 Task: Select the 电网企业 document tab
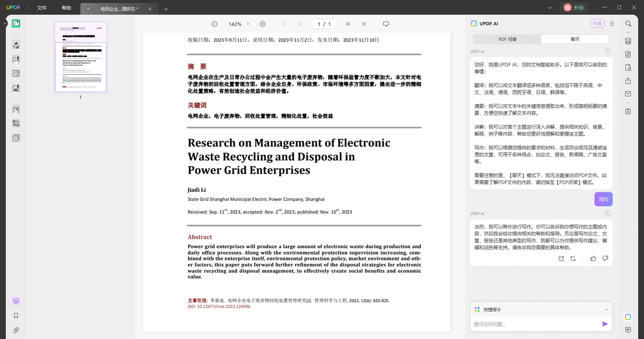(119, 9)
